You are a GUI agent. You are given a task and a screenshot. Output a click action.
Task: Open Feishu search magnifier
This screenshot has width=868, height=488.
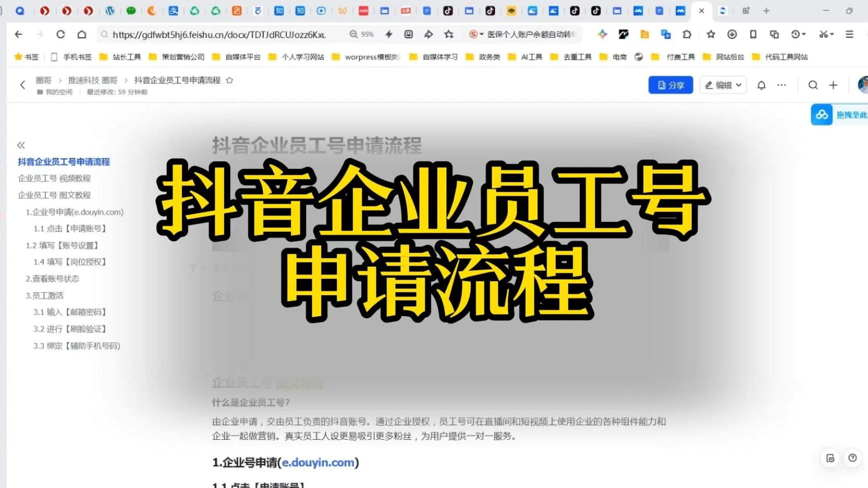[x=813, y=85]
